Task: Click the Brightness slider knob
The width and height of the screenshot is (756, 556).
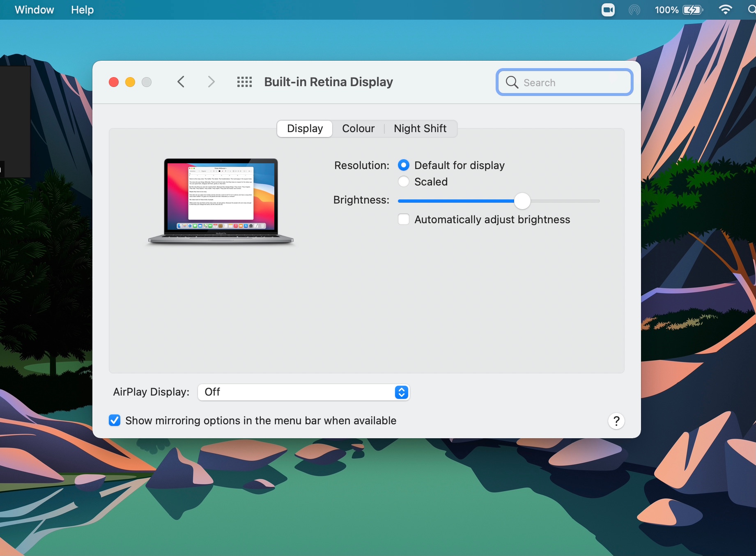Action: tap(522, 201)
